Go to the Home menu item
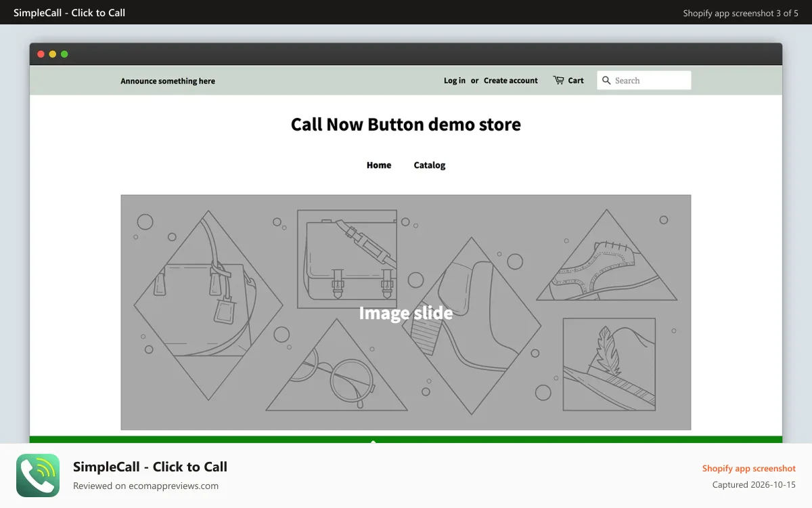The width and height of the screenshot is (812, 508). coord(379,165)
